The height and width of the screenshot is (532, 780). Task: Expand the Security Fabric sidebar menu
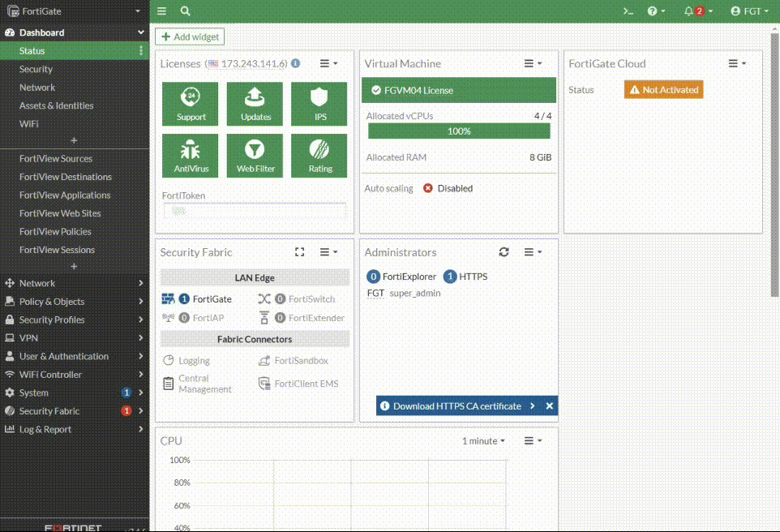pos(75,411)
